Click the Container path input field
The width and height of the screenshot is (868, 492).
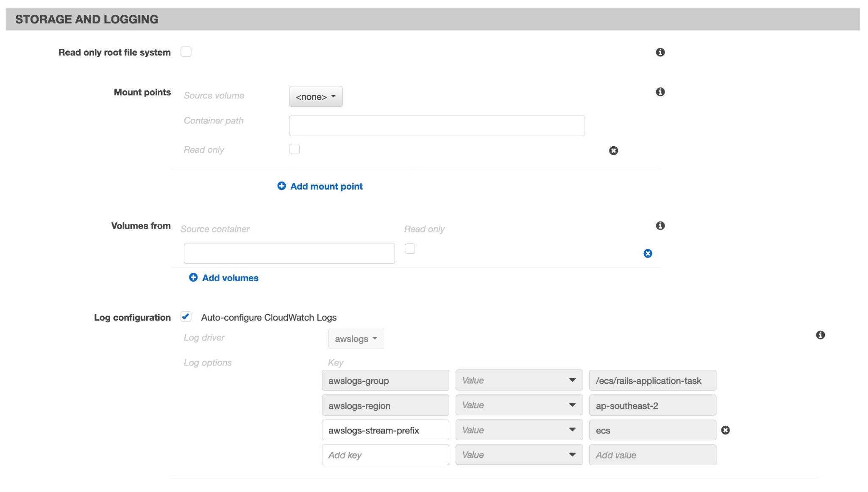[437, 125]
